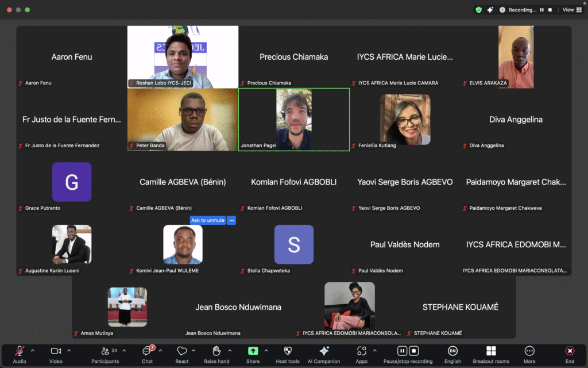Open the Apps panel

362,354
